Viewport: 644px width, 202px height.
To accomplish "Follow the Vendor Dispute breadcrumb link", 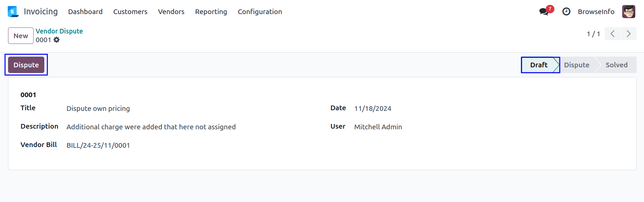I will [59, 31].
